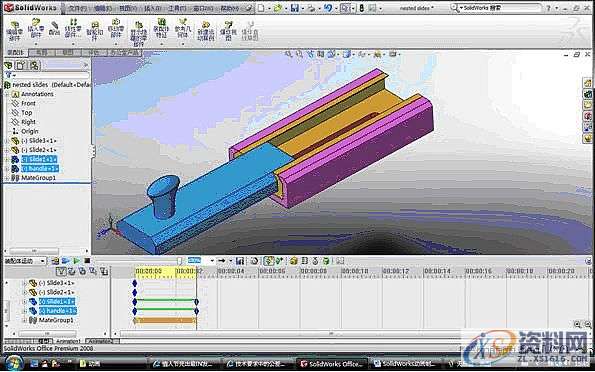
Task: Click the Undo arrow icon
Action: point(328,8)
